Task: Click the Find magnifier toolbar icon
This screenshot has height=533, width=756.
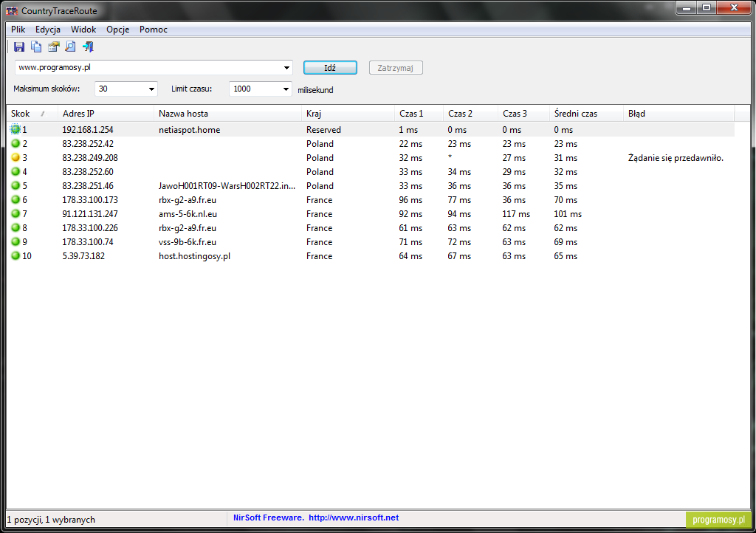Action: [70, 47]
